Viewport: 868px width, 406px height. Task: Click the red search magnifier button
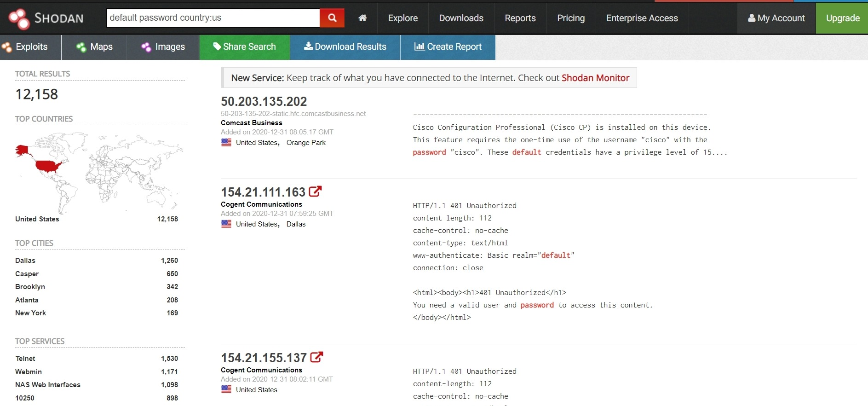click(332, 18)
